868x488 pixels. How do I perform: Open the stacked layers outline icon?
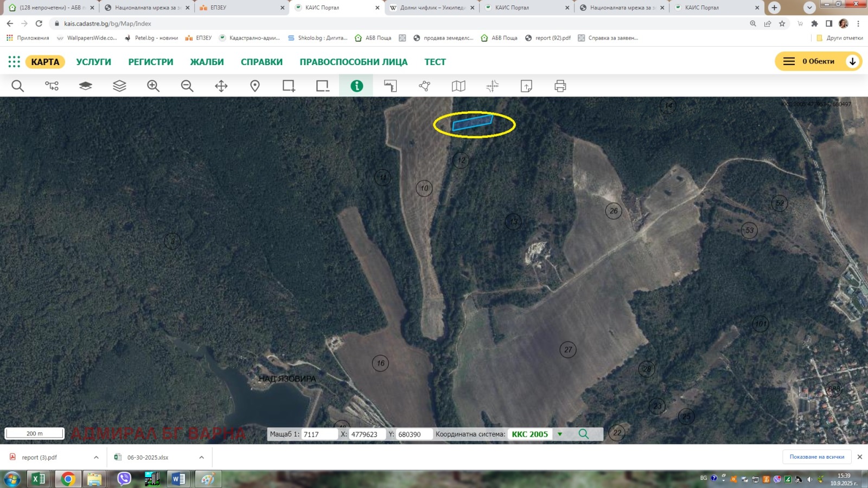tap(119, 86)
